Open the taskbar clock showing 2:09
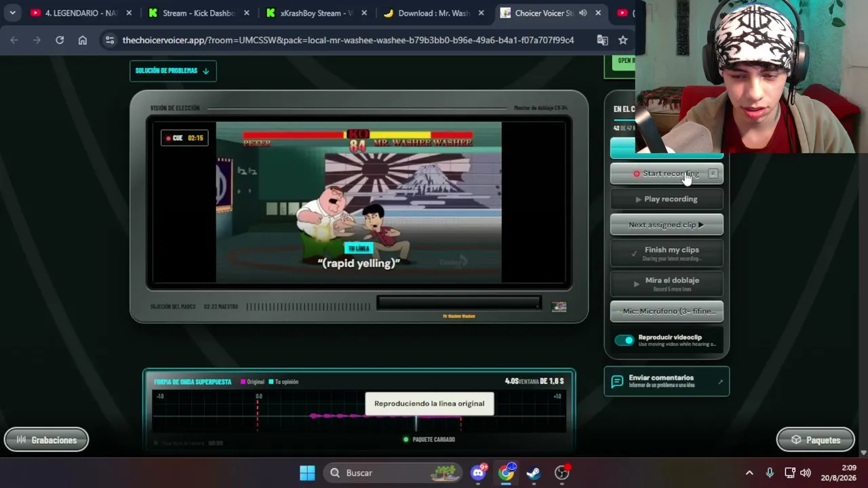 (x=839, y=472)
